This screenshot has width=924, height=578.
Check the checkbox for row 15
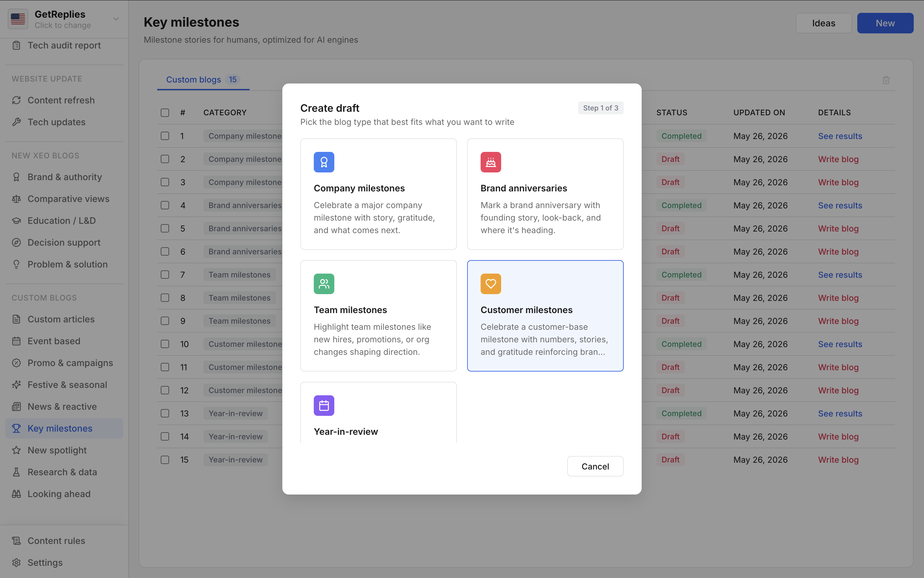click(x=165, y=460)
